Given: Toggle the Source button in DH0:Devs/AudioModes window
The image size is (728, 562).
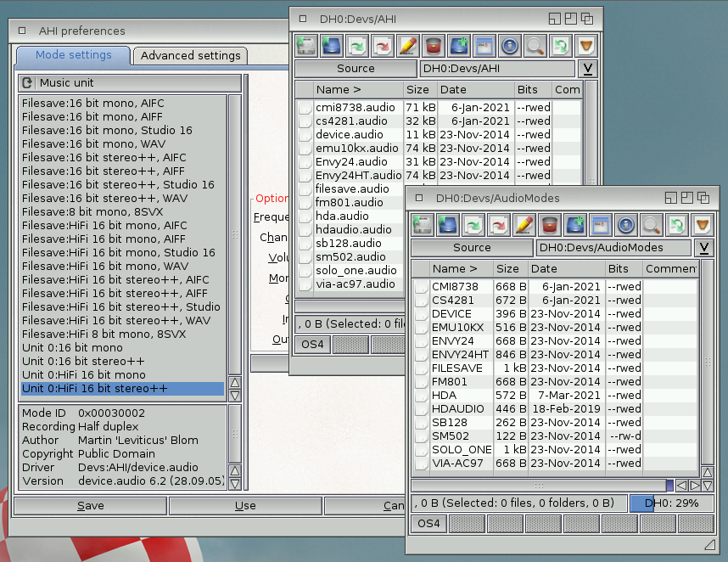Looking at the screenshot, I should pos(472,248).
